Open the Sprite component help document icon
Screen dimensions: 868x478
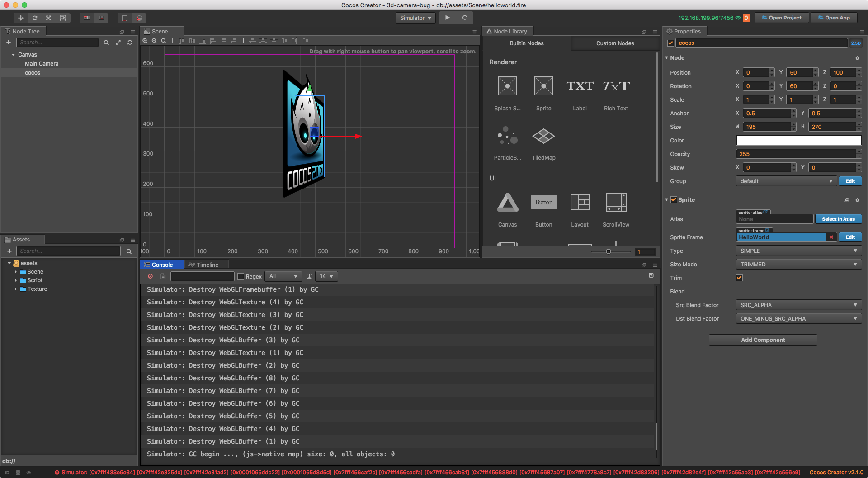[847, 200]
